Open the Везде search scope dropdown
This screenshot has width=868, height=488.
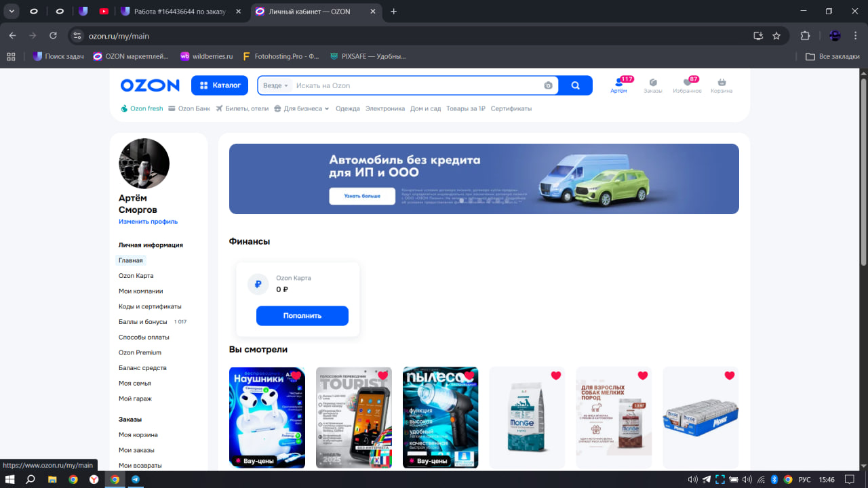[x=275, y=85]
